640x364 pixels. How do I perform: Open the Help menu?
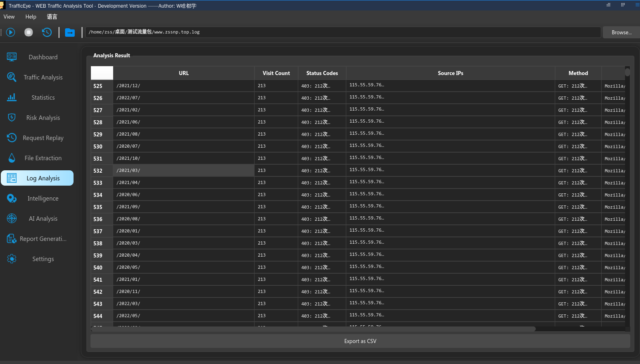tap(31, 17)
